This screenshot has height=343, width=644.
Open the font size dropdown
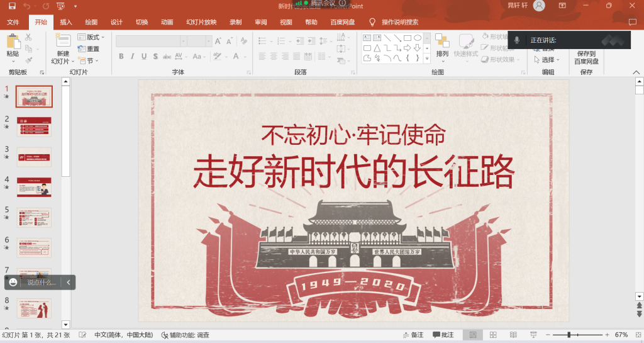pyautogui.click(x=209, y=41)
